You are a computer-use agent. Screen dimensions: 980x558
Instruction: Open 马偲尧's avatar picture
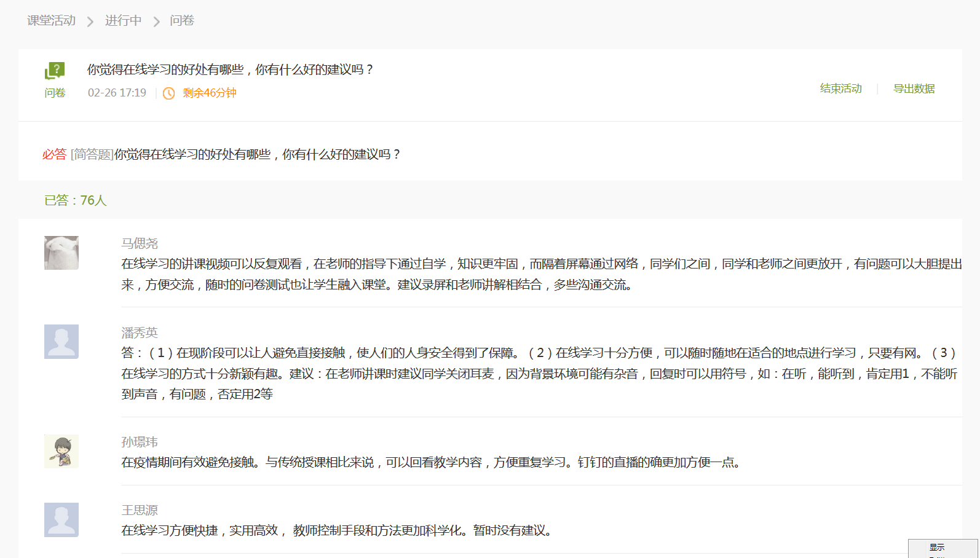[61, 253]
